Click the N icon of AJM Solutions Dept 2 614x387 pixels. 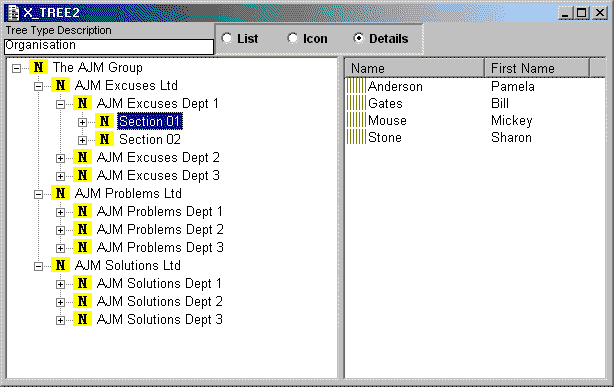click(x=82, y=301)
